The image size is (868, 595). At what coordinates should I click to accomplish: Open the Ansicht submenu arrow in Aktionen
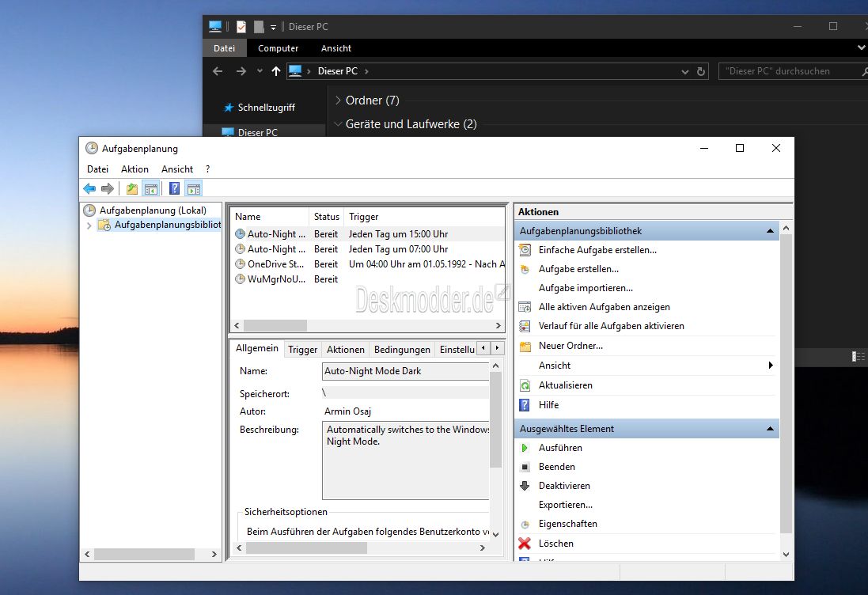[x=770, y=366]
